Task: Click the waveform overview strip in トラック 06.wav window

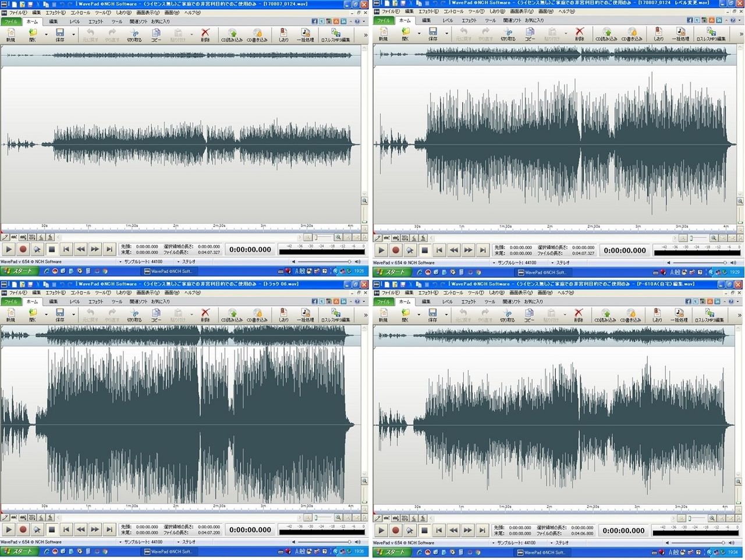Action: coord(180,335)
